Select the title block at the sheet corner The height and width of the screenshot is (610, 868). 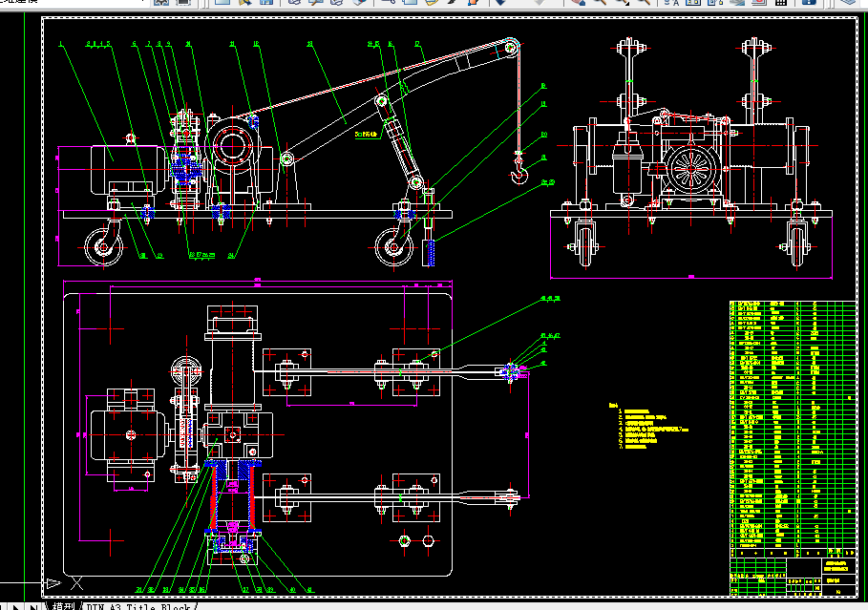pos(793,577)
